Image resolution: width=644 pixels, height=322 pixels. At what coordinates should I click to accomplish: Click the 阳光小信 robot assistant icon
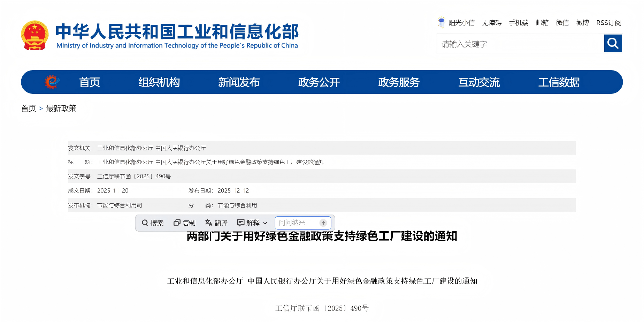pyautogui.click(x=442, y=22)
